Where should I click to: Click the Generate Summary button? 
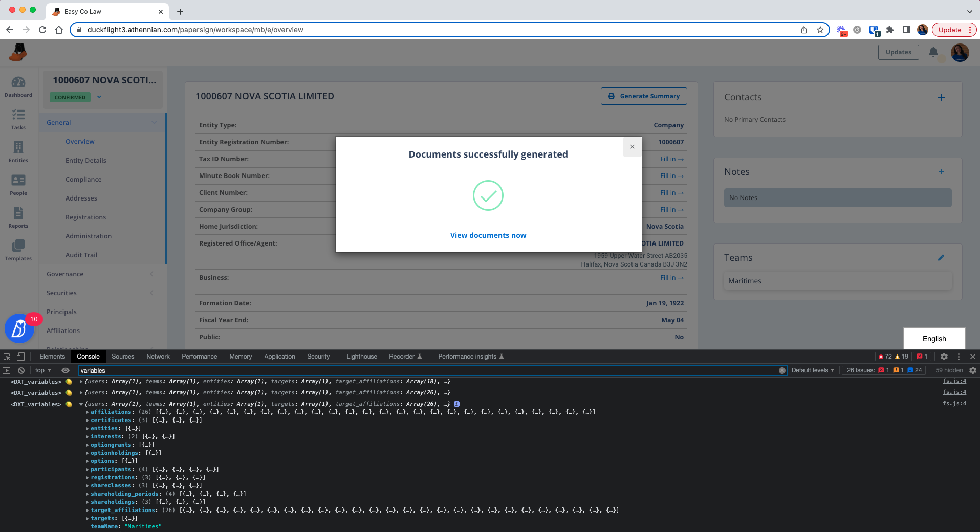(644, 96)
